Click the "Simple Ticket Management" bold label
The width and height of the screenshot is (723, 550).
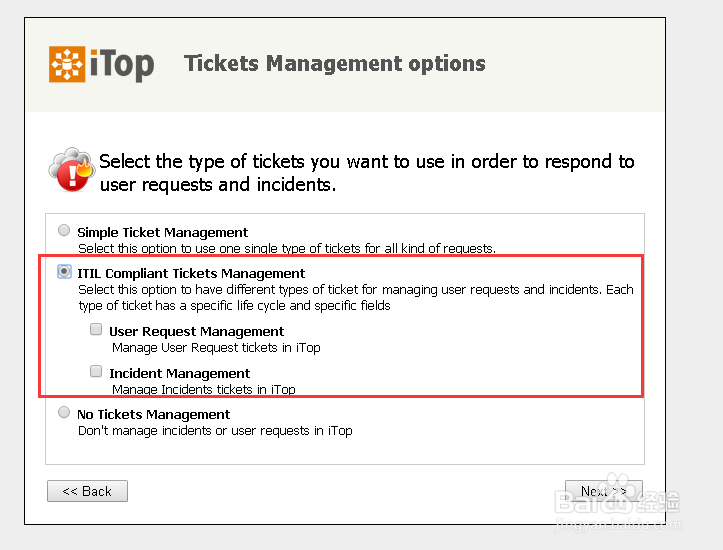[x=162, y=232]
